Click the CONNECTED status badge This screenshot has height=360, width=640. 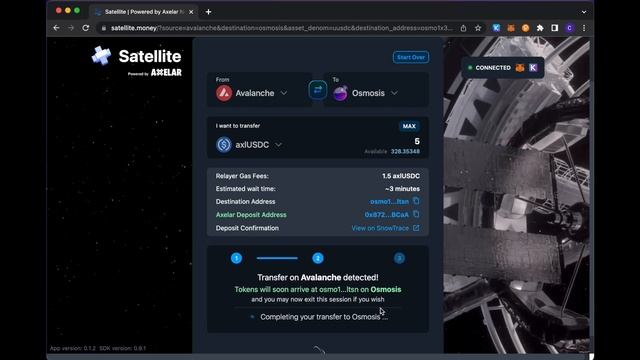502,68
